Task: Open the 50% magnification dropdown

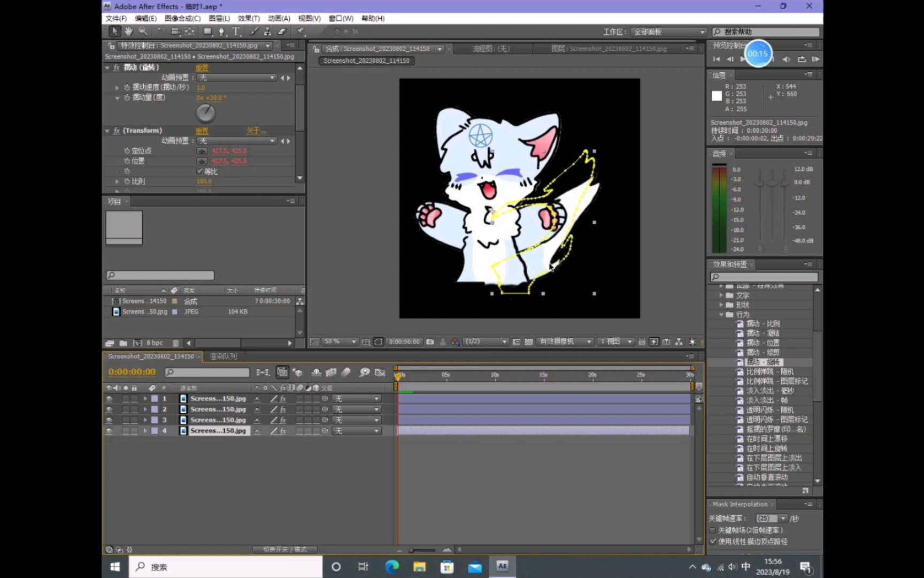Action: tap(340, 341)
